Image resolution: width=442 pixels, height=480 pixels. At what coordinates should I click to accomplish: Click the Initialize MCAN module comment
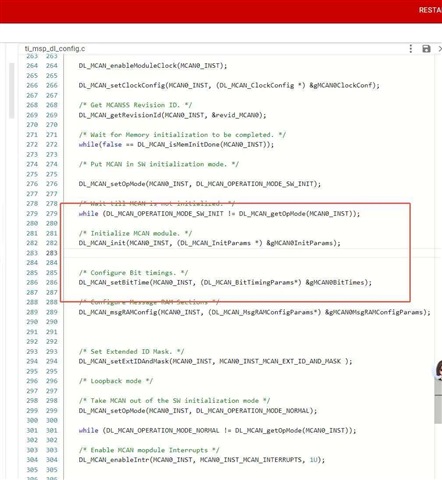[135, 233]
